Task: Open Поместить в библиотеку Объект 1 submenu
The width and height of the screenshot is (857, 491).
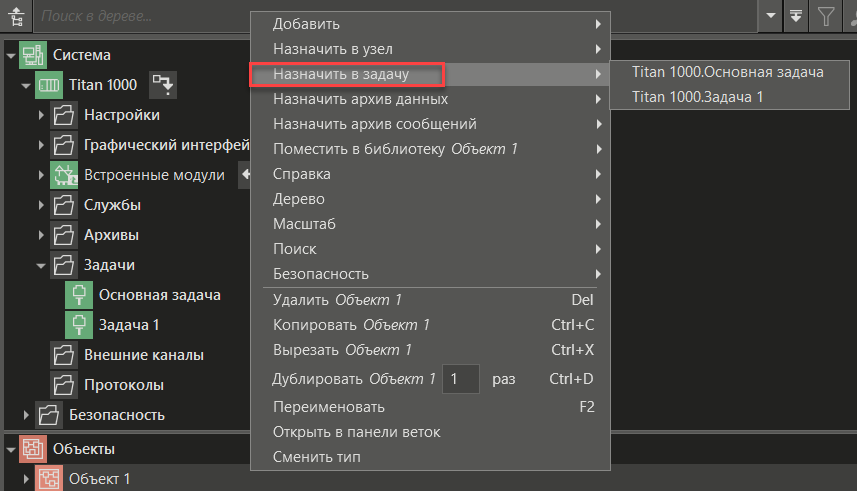Action: click(430, 149)
